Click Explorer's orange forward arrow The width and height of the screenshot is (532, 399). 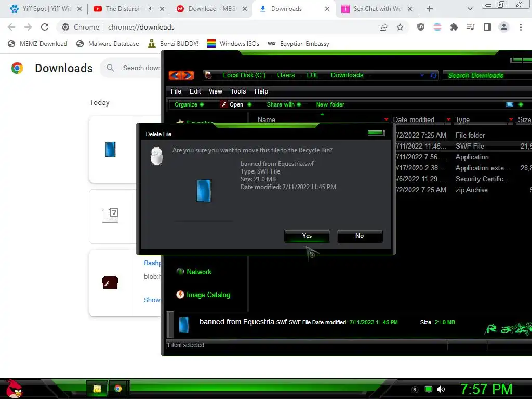(x=188, y=75)
